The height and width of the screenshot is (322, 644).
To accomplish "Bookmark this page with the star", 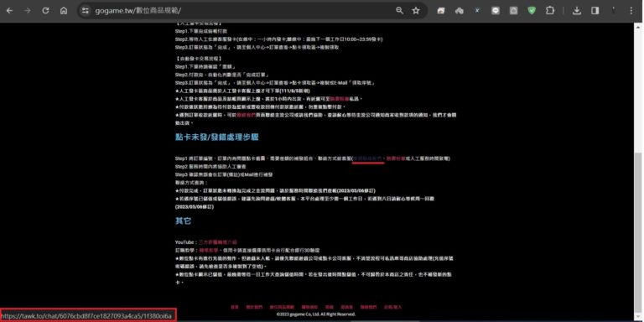I will [416, 11].
